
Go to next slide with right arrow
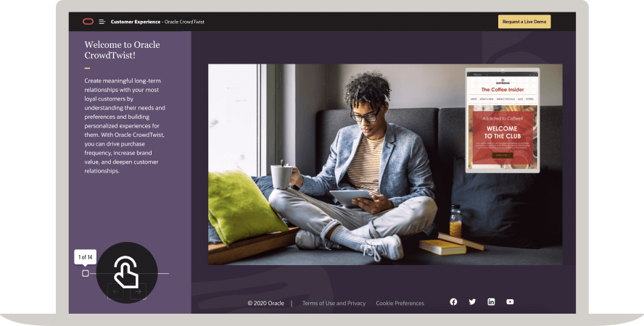(x=138, y=292)
